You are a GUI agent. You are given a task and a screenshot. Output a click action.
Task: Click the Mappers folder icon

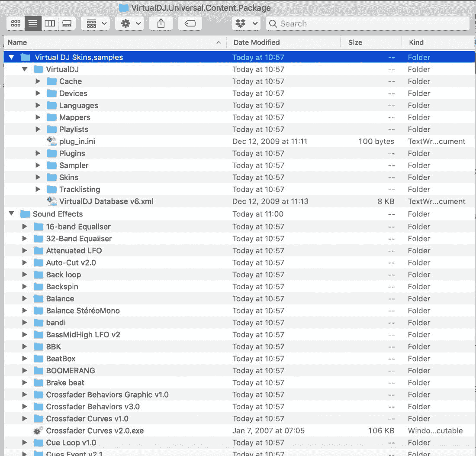click(x=51, y=117)
